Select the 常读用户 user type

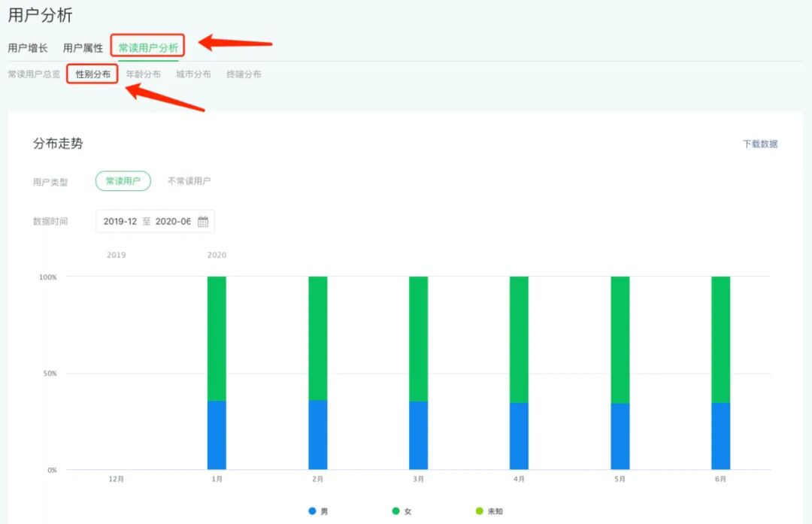pos(123,180)
